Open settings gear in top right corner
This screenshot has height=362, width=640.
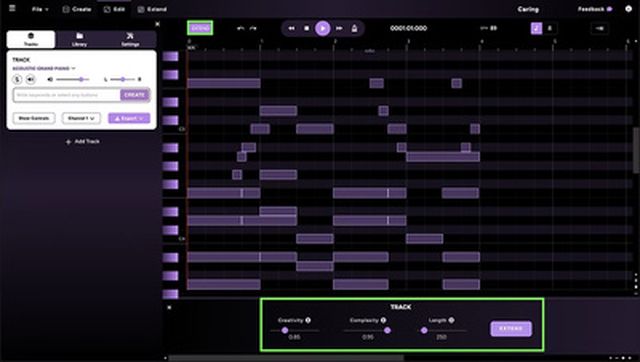[629, 9]
